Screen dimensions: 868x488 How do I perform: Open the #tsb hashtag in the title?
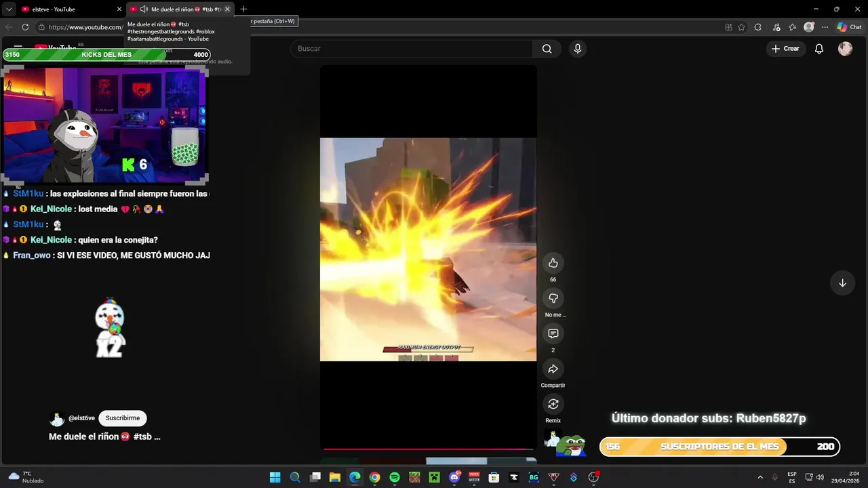(x=143, y=436)
